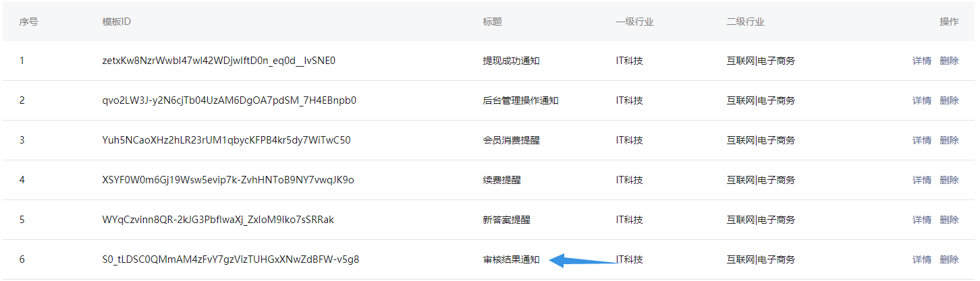Screen dimensions: 980x281
Task: Click the 一级行业 column header
Action: (634, 22)
